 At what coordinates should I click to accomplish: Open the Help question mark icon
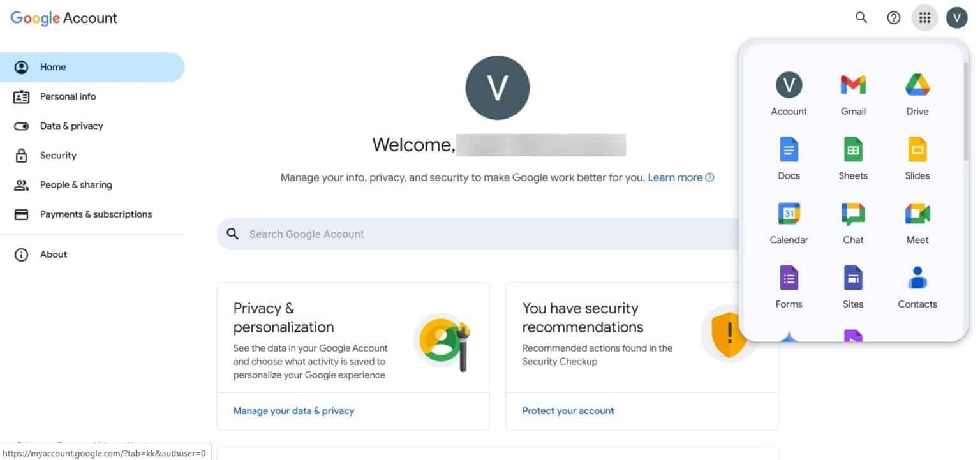pyautogui.click(x=893, y=17)
